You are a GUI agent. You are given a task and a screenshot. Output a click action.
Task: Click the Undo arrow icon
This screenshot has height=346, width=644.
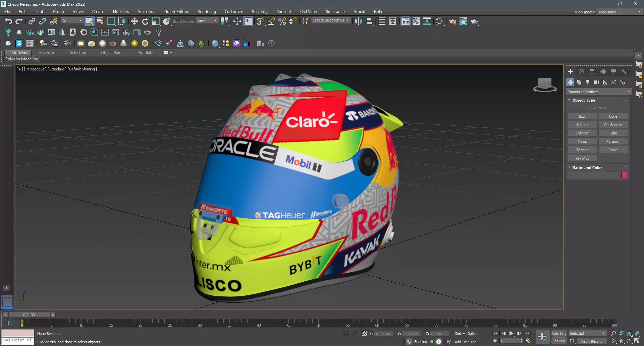coord(8,21)
